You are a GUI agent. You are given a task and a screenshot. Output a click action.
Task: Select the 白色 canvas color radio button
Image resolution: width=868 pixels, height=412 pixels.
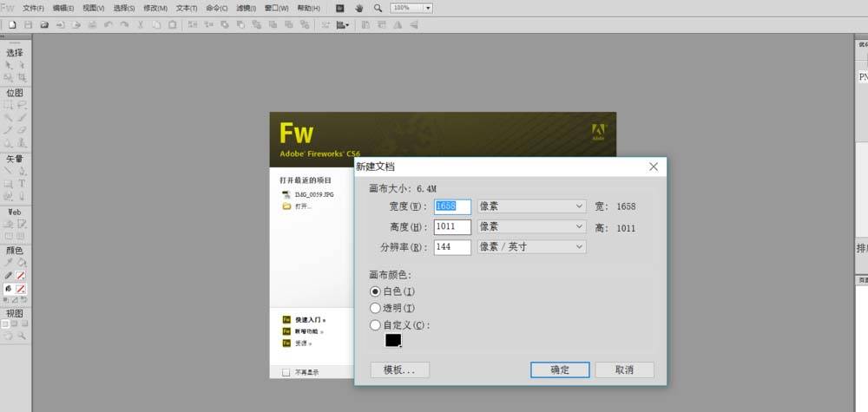tap(375, 291)
